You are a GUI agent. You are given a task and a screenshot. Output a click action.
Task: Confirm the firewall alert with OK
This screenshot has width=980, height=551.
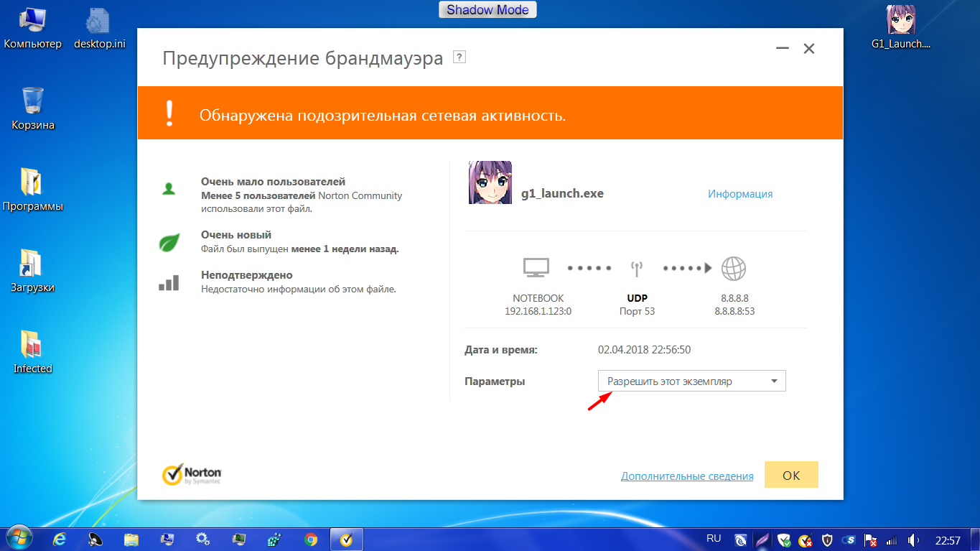coord(791,475)
